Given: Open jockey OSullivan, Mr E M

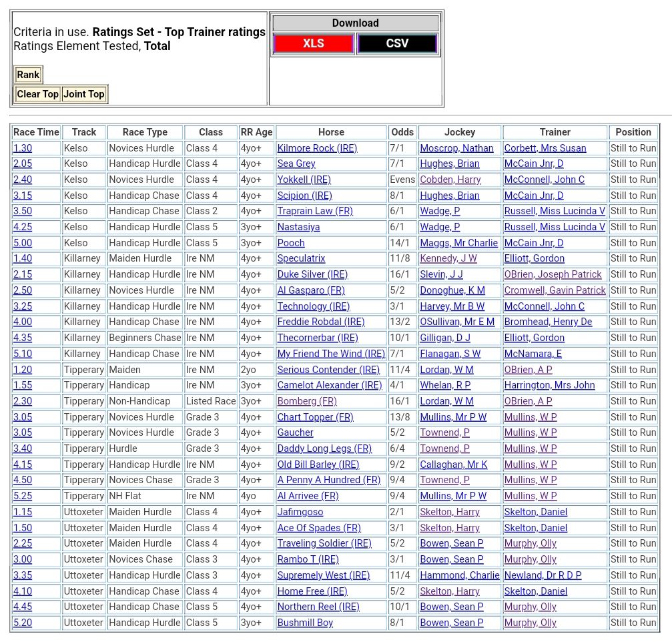Looking at the screenshot, I should 457,322.
